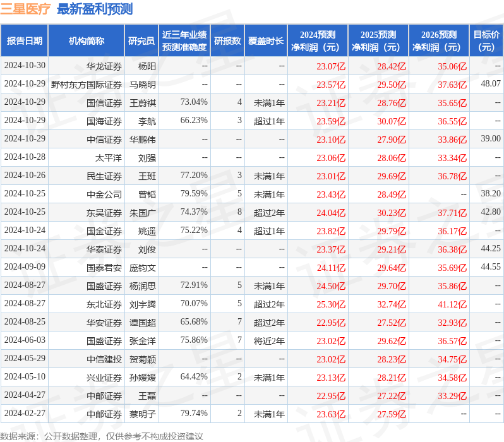Select the 2025预测净利润 header
The width and height of the screenshot is (504, 442).
(x=378, y=41)
